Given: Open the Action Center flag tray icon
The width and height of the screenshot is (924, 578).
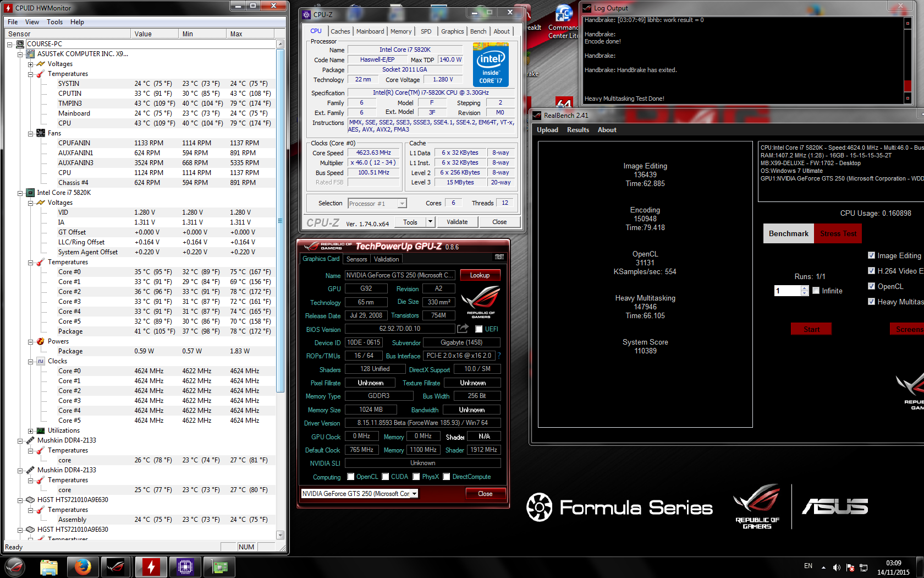Looking at the screenshot, I should tap(850, 568).
